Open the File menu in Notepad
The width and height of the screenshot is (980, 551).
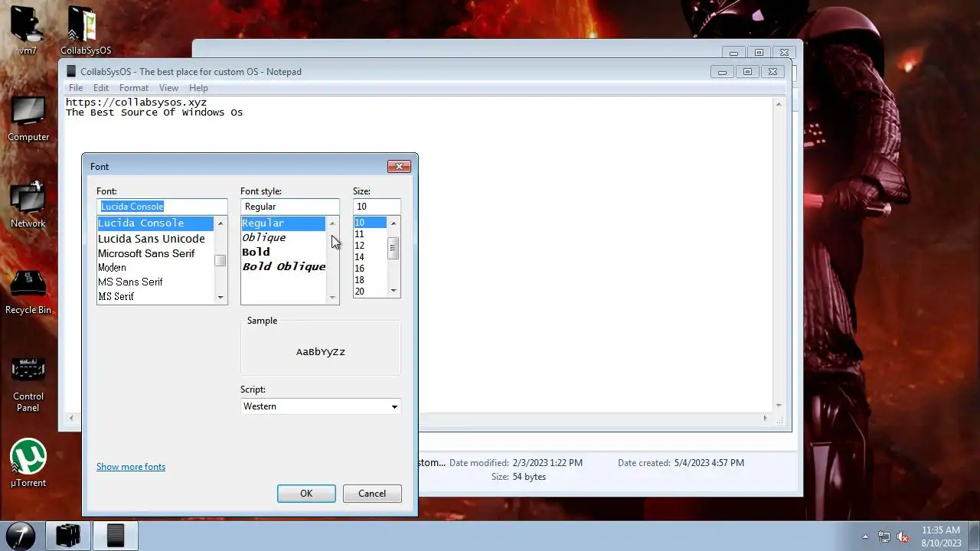[x=76, y=88]
